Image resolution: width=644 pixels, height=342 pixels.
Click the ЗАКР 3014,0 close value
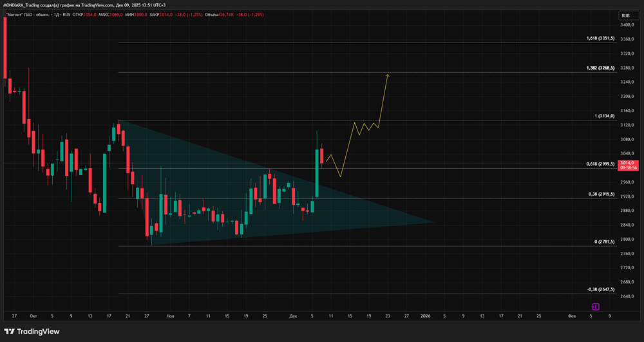click(x=162, y=14)
